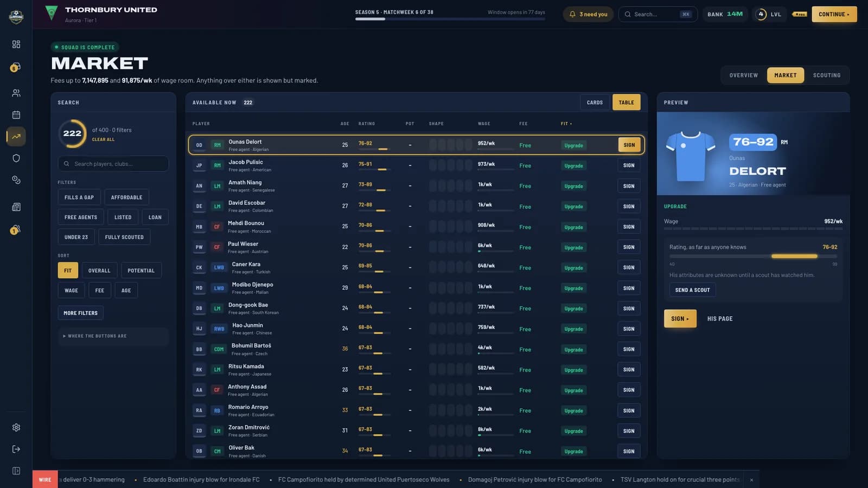
Task: Click the log out icon in sidebar
Action: point(16,449)
